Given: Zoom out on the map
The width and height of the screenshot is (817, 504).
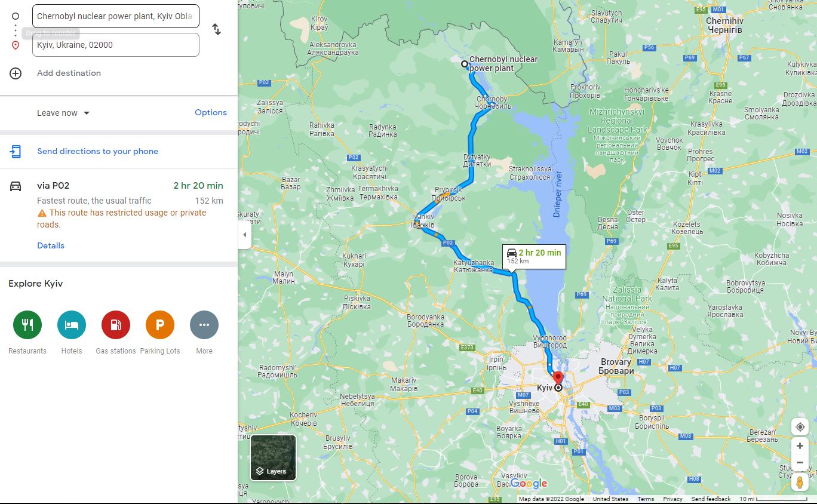Looking at the screenshot, I should (x=800, y=462).
